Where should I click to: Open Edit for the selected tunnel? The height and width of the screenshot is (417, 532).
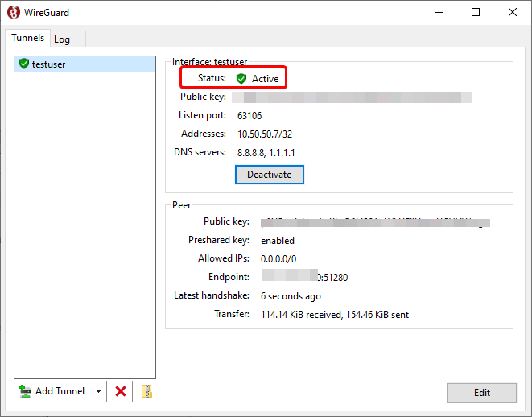click(481, 393)
